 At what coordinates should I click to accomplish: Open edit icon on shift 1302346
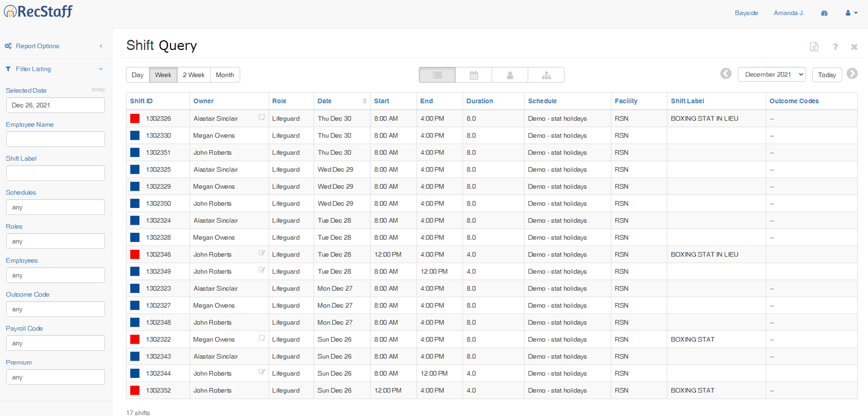[262, 253]
